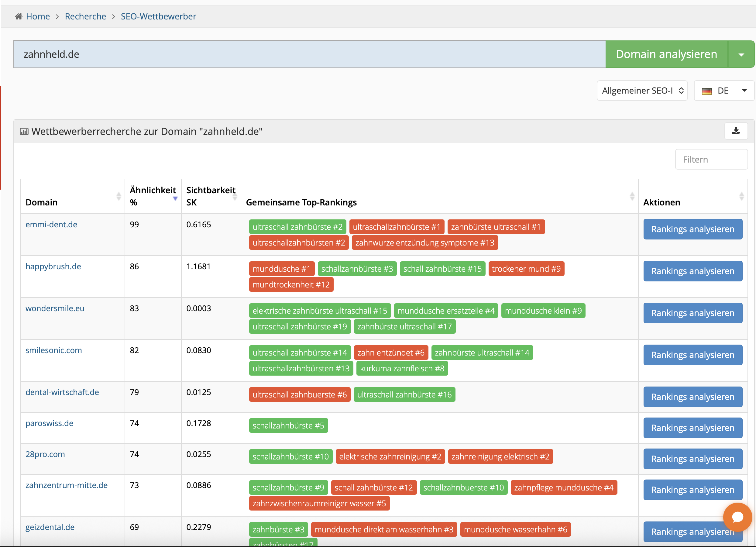The image size is (756, 547).
Task: Click 'munddusche direkt am wasserhahn #3' tag
Action: tap(384, 530)
